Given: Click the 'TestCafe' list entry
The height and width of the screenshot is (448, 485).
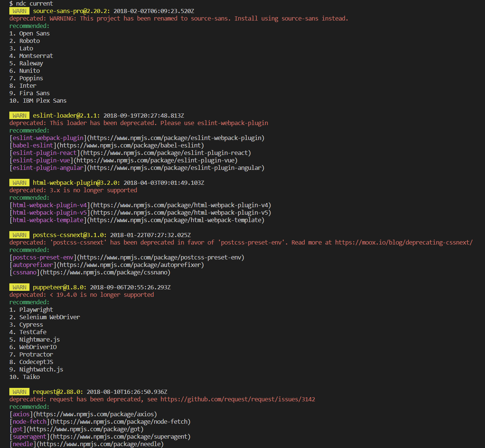Looking at the screenshot, I should point(33,332).
